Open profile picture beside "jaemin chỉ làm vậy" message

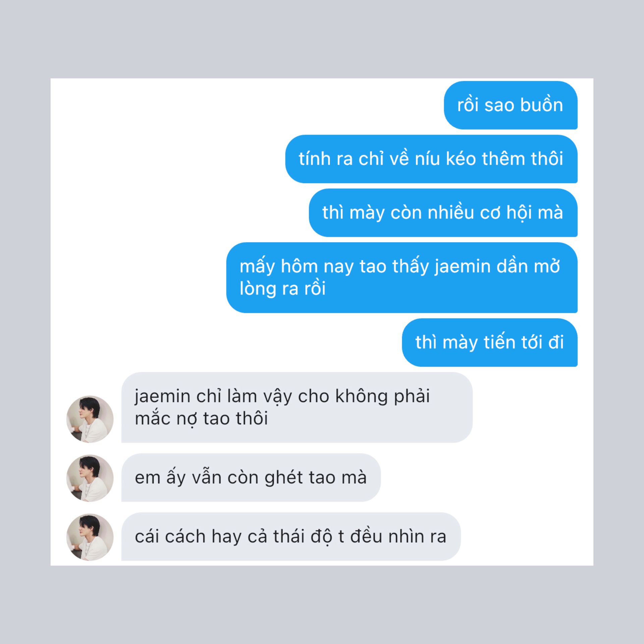[x=90, y=419]
